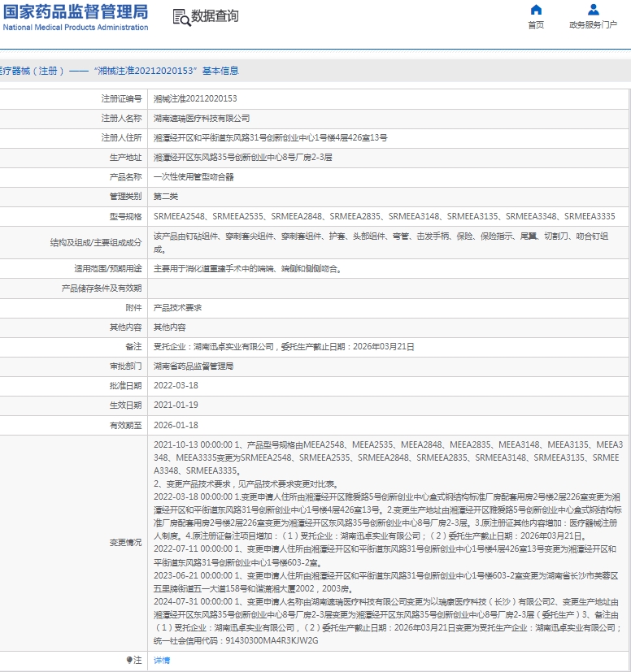
Task: Click the 数据查询 heading text
Action: pos(215,16)
